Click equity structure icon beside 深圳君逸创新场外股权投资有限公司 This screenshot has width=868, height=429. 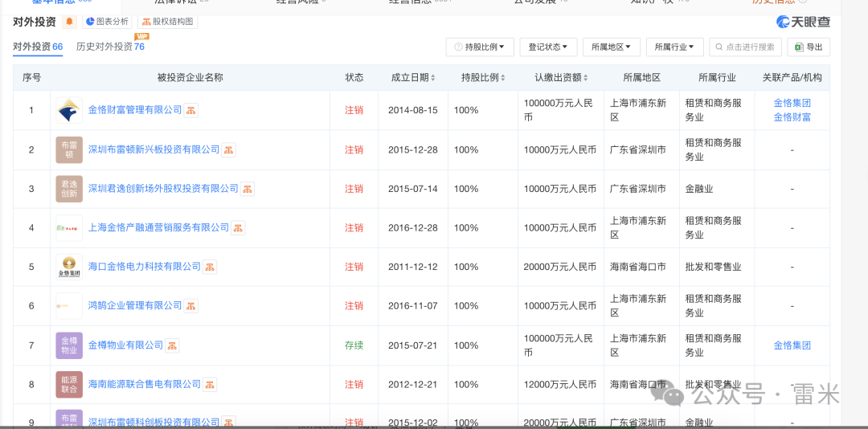[x=248, y=189]
